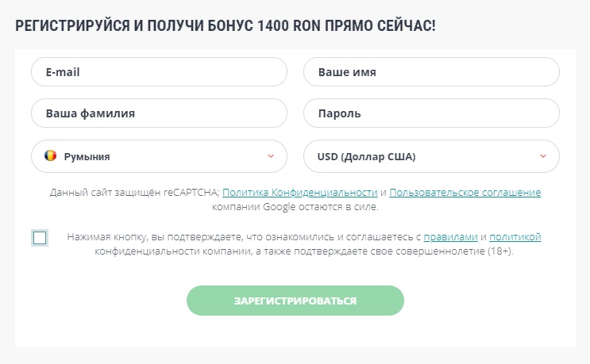
Task: Click the bonus 1400 RON heading text
Action: (226, 26)
